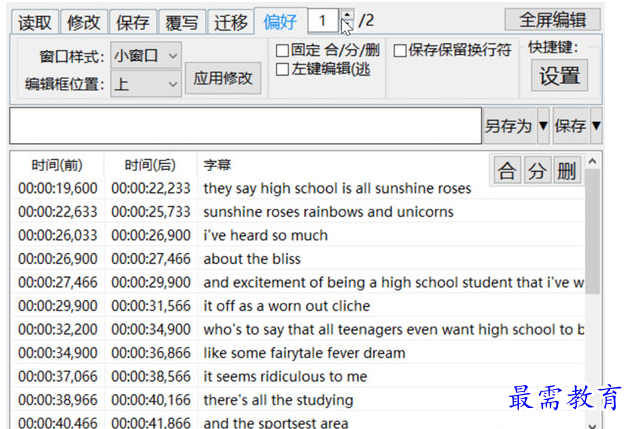This screenshot has width=630, height=429.
Task: Click the 应用修改 button
Action: (223, 78)
